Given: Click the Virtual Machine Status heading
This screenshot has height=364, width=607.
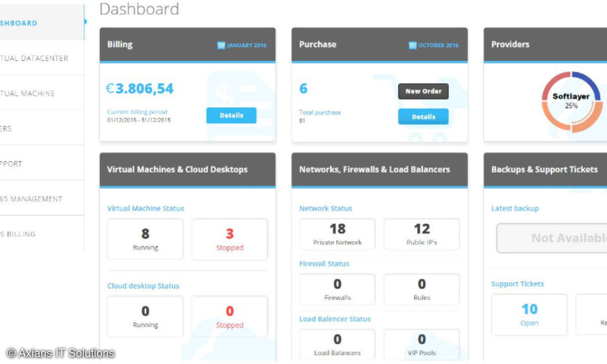Looking at the screenshot, I should click(x=146, y=208).
